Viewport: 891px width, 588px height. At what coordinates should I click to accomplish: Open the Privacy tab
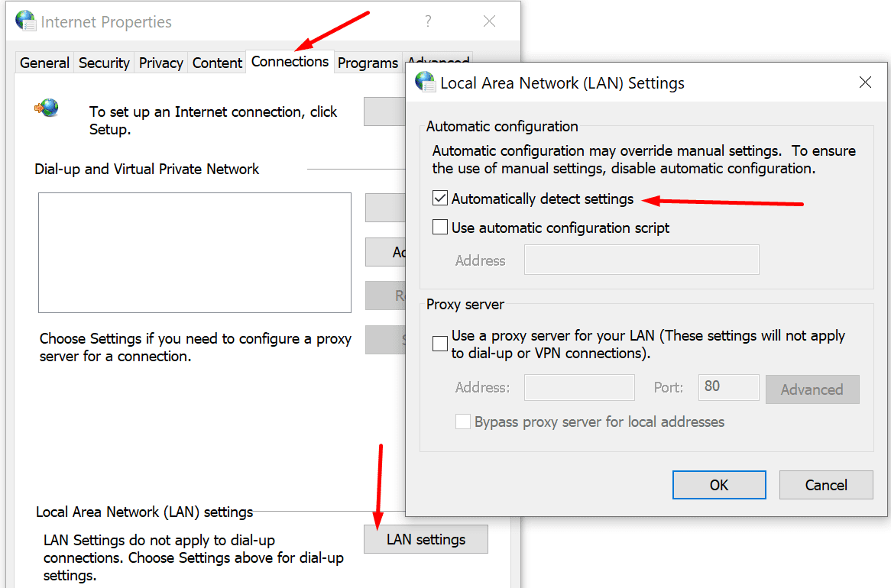click(160, 63)
